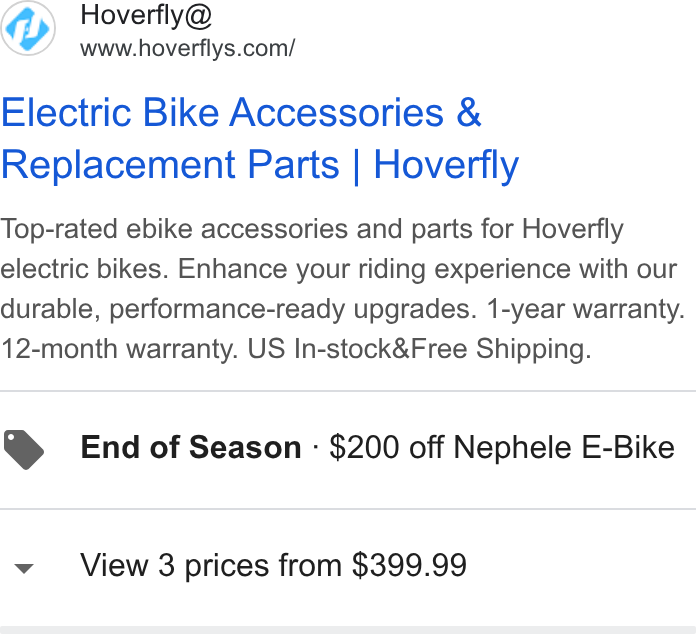696x634 pixels.
Task: Click the word 'Accessories' in the headline
Action: tap(336, 112)
